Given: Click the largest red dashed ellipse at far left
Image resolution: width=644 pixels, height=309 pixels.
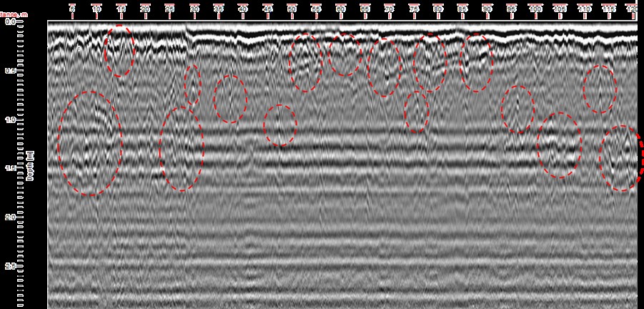Looking at the screenshot, I should click(90, 143).
